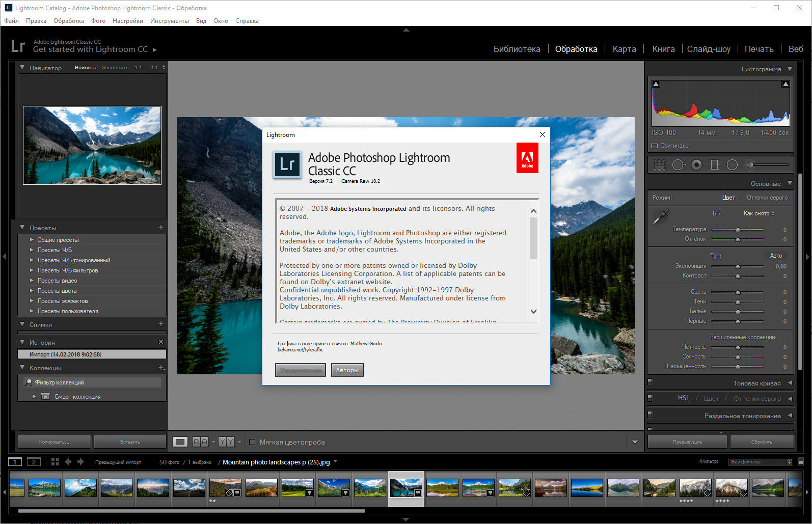
Task: Switch to the Печать module
Action: (x=759, y=49)
